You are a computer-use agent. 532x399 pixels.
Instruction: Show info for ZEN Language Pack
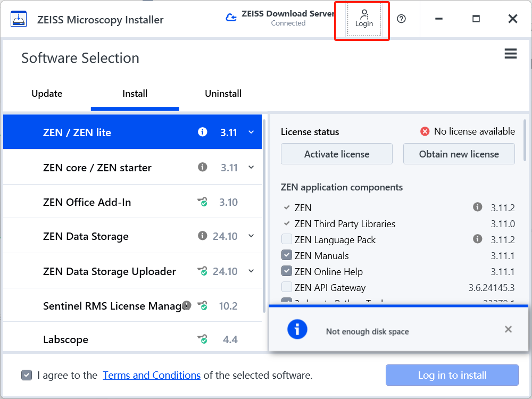click(x=478, y=239)
